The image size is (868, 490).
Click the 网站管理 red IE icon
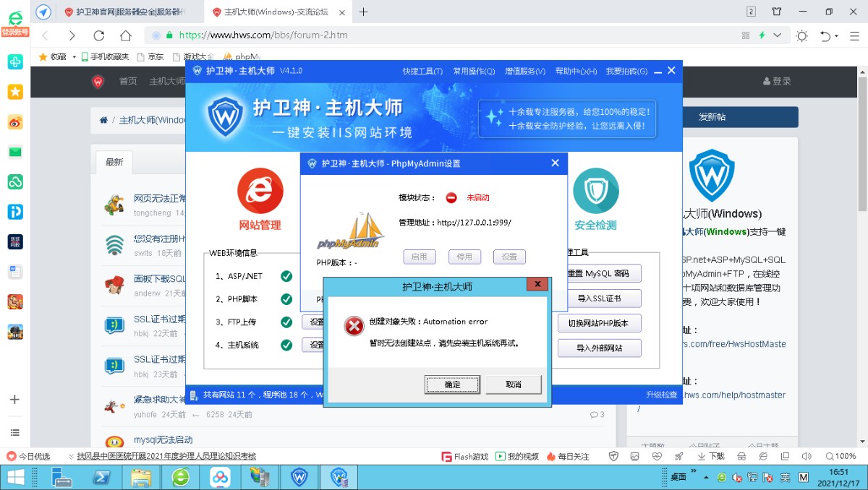click(260, 191)
